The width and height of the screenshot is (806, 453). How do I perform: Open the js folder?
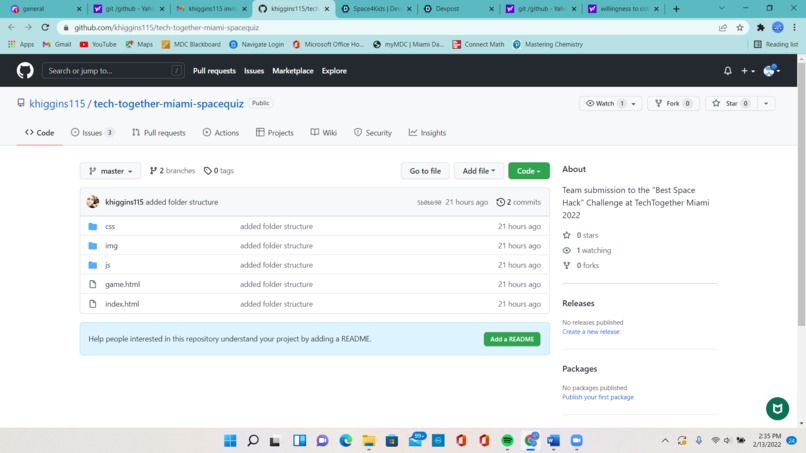107,265
